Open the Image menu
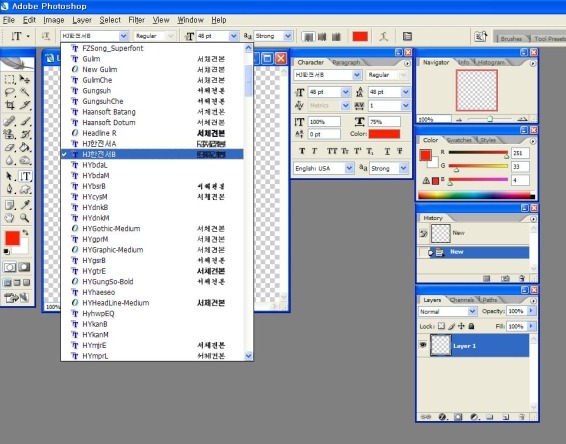 54,20
